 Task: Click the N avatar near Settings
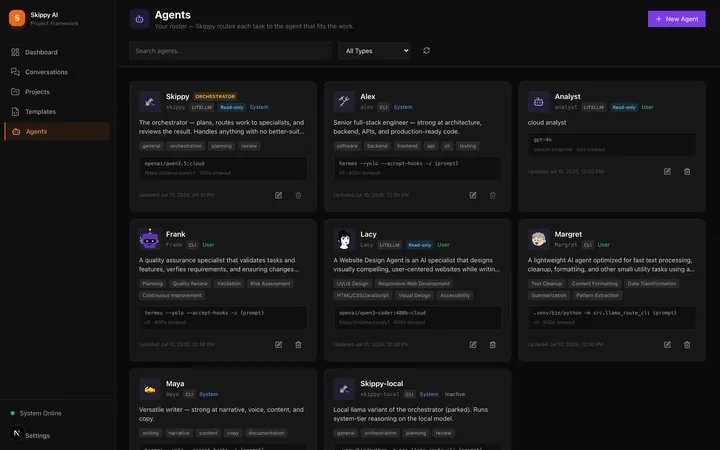(x=17, y=433)
